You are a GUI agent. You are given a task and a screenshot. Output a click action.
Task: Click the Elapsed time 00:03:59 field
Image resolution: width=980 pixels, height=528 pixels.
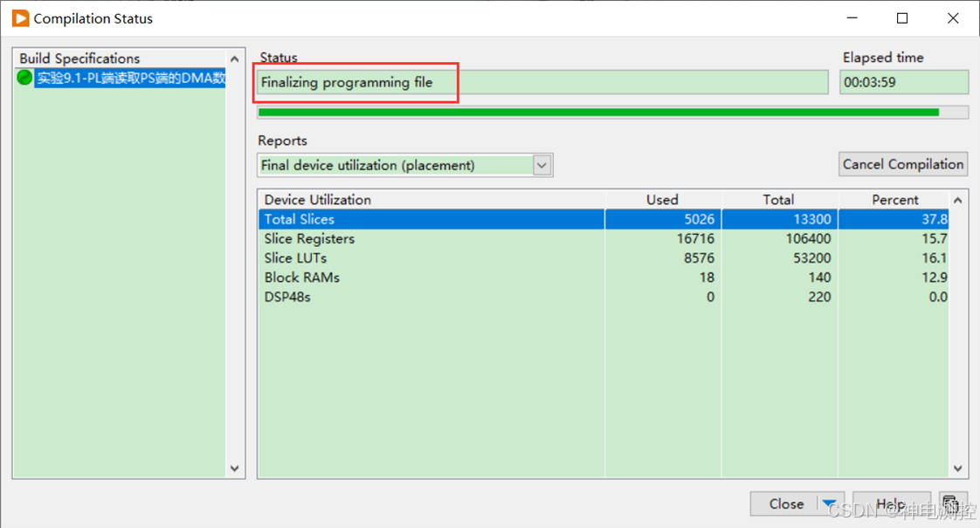[904, 83]
